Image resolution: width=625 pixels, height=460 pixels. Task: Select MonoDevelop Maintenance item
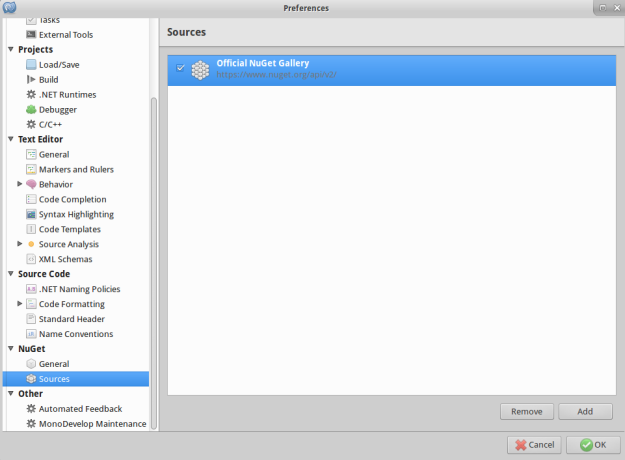click(92, 424)
